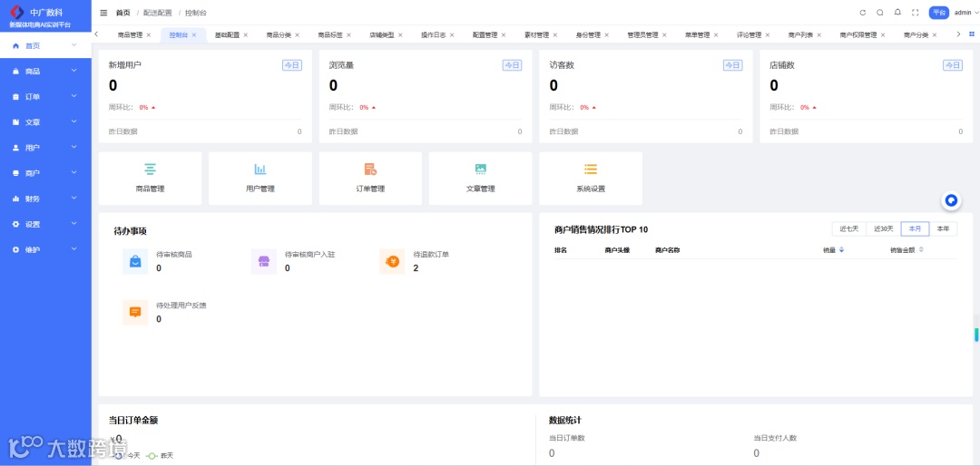Viewport: 980px width, 466px height.
Task: Switch to the 商户权限管理 tab
Action: [x=858, y=35]
